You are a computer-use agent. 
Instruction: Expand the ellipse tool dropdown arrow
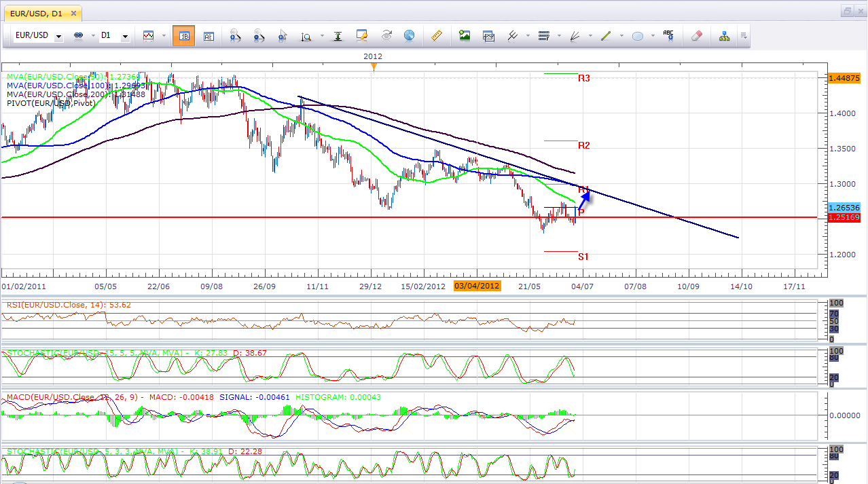652,36
